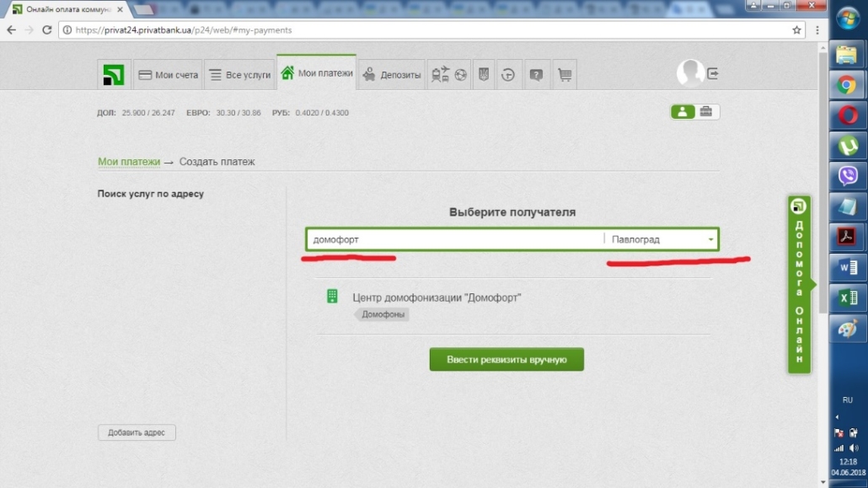Open the shopping cart icon
The height and width of the screenshot is (488, 868).
point(565,75)
